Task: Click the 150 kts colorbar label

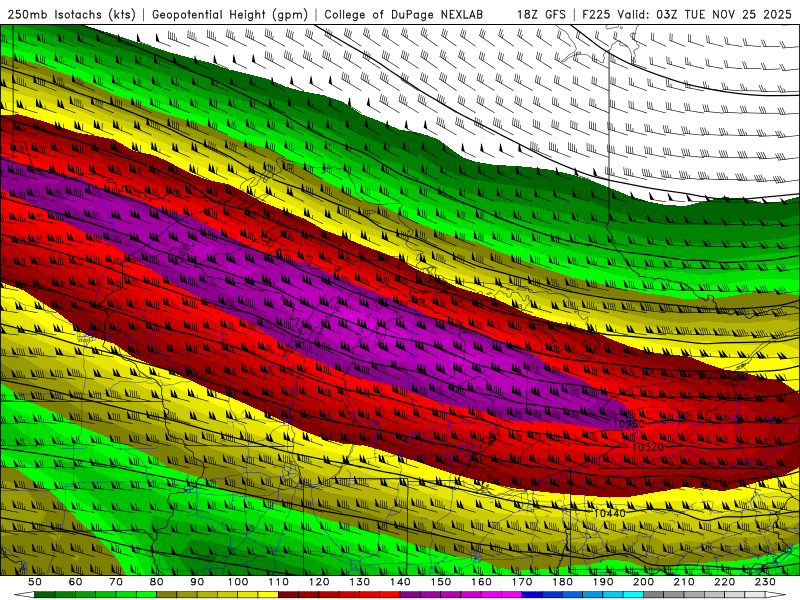Action: pyautogui.click(x=441, y=582)
